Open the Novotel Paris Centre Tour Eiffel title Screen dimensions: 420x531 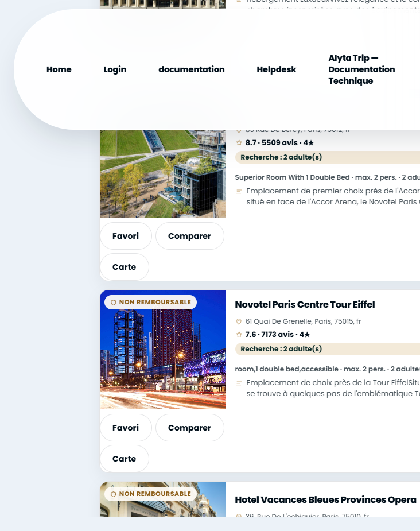pyautogui.click(x=305, y=304)
